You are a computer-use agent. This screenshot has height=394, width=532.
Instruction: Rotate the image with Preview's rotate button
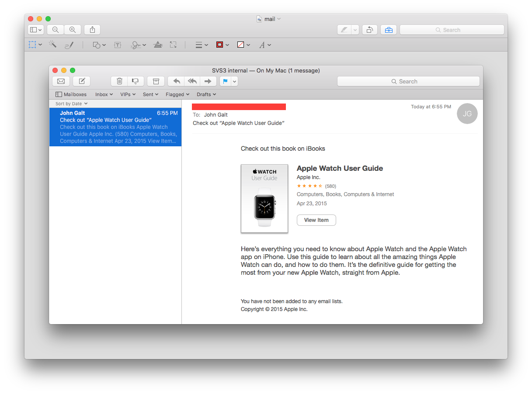[370, 30]
